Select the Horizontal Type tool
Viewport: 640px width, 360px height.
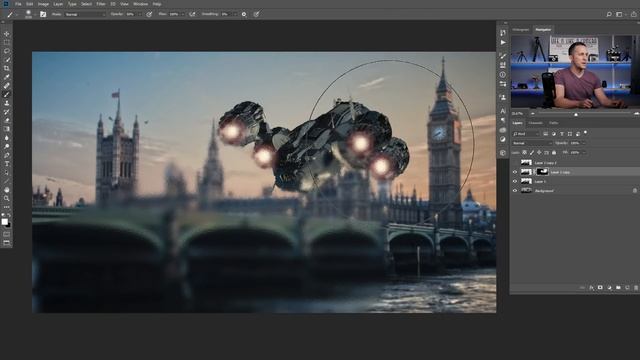[x=7, y=164]
